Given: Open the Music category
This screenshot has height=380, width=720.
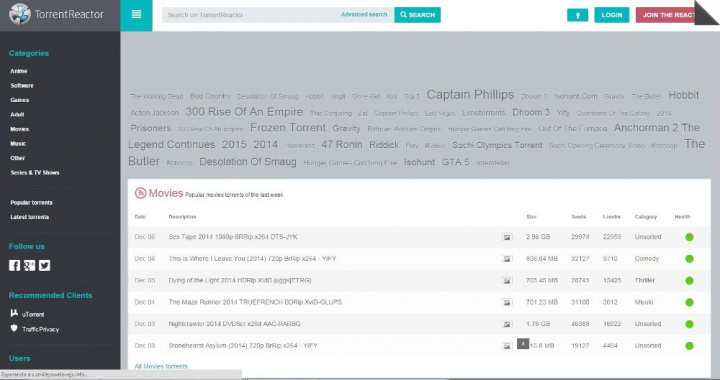Looking at the screenshot, I should click(x=18, y=144).
